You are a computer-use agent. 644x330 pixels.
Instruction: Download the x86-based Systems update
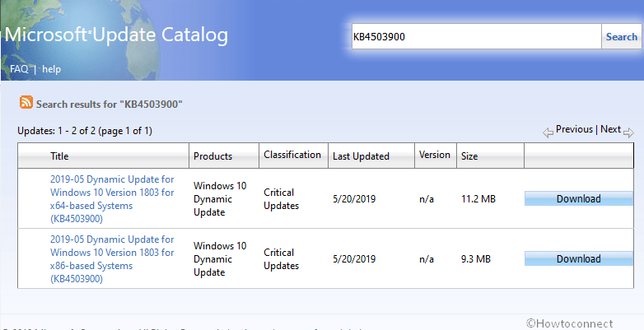pos(578,258)
